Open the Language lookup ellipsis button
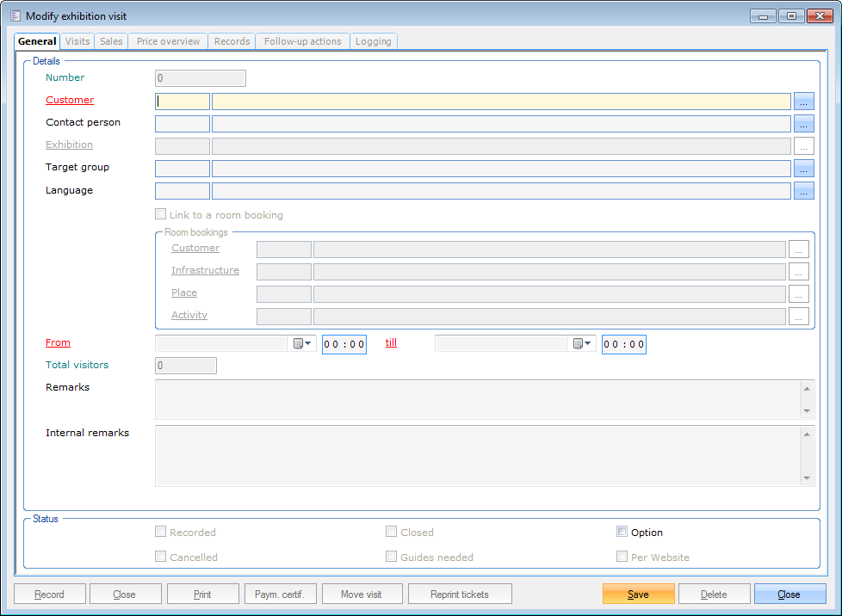Image resolution: width=842 pixels, height=616 pixels. (803, 191)
